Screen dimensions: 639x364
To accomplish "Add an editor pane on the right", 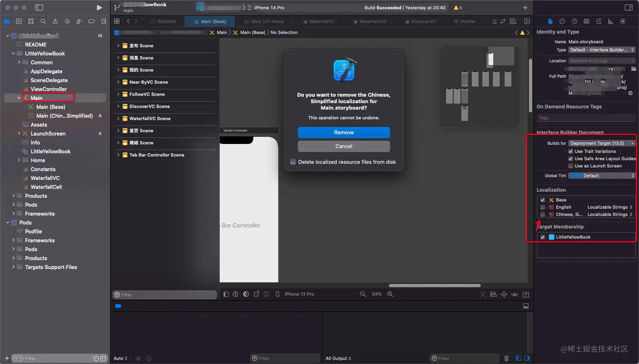I will [527, 21].
